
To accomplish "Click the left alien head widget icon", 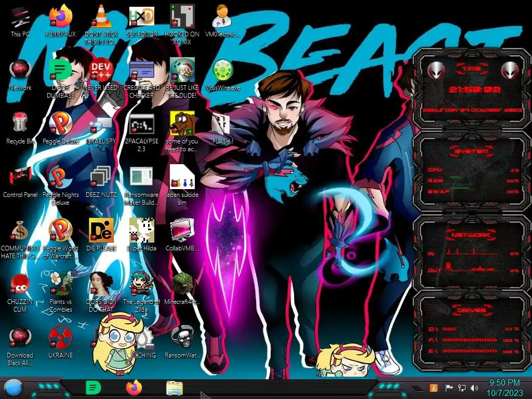I will pos(436,71).
